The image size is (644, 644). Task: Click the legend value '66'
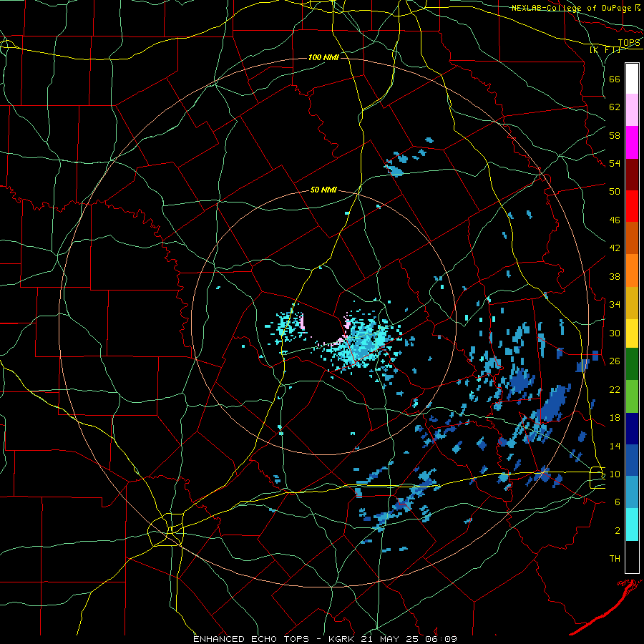point(615,79)
